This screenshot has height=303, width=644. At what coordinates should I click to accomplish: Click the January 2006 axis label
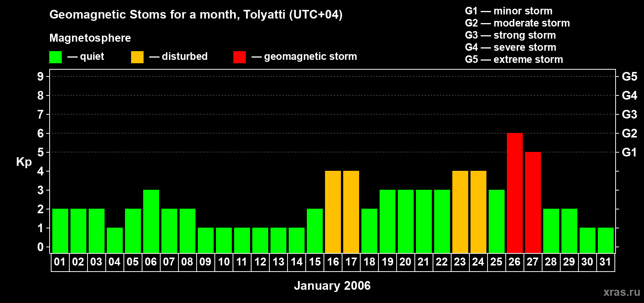coord(332,286)
